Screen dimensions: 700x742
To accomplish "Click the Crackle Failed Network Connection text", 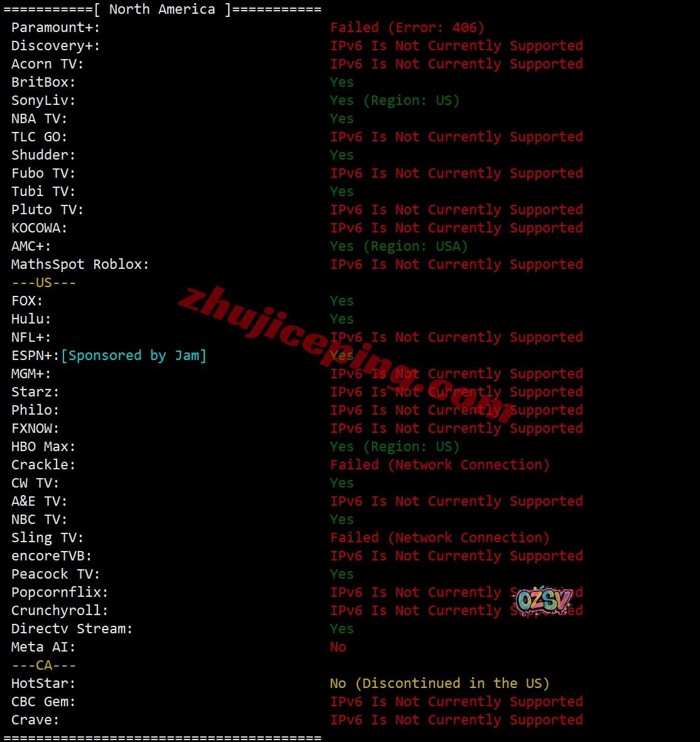I will pyautogui.click(x=440, y=465).
